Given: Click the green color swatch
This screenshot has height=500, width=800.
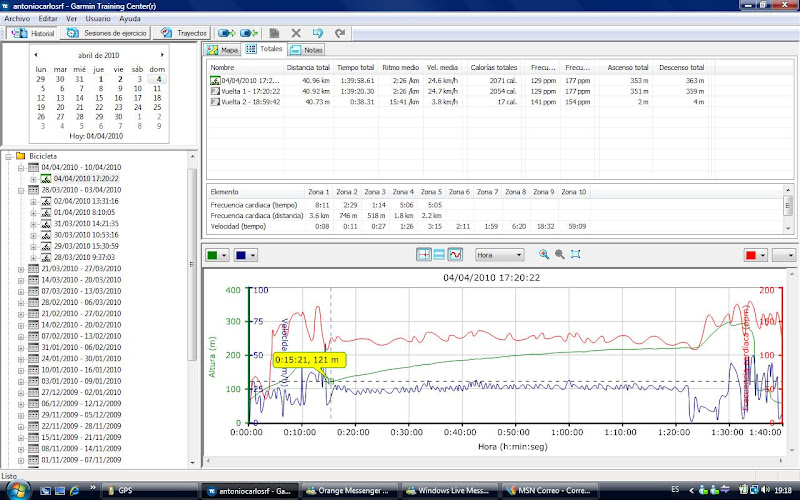Looking at the screenshot, I should [213, 255].
